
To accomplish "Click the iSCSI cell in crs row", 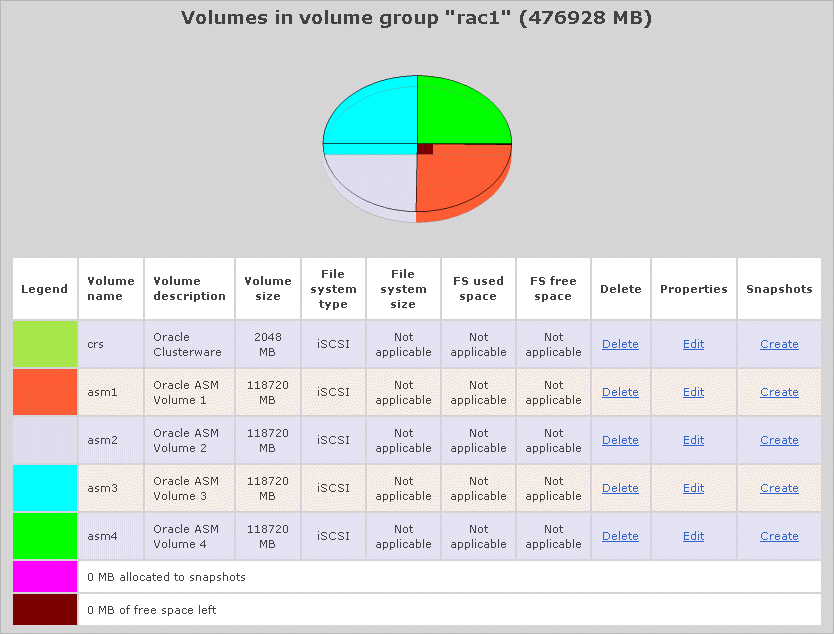I will (333, 344).
